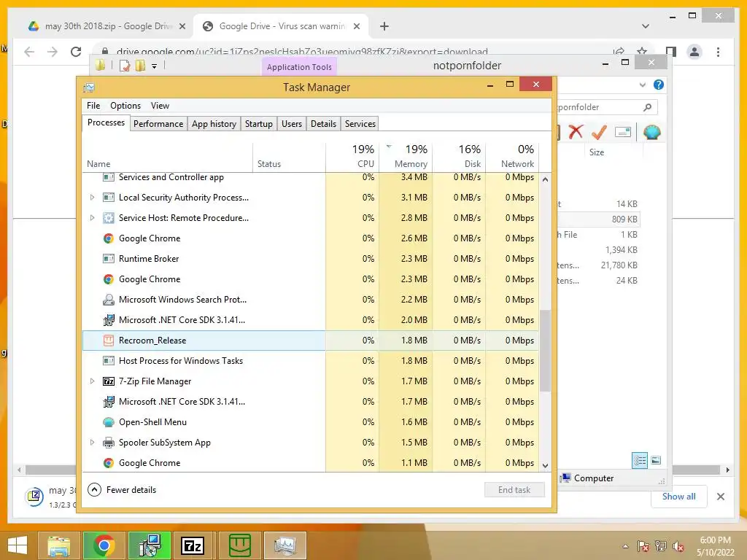Switch to the Users tab
747x560 pixels.
pos(292,124)
